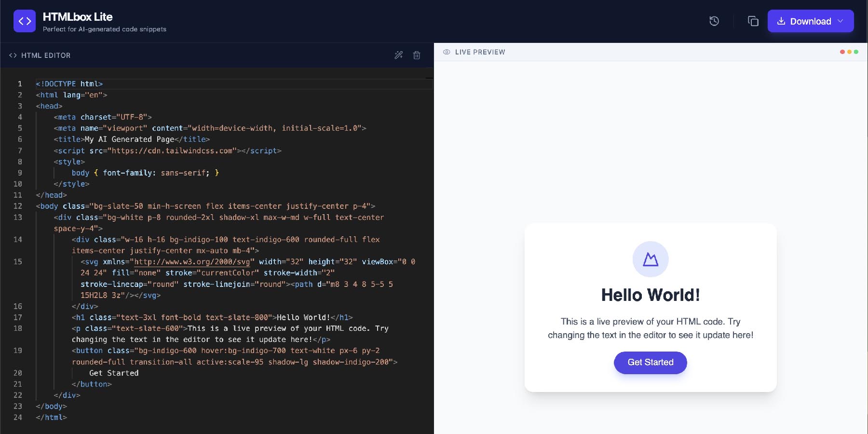The width and height of the screenshot is (868, 434).
Task: Click the magic wand format icon
Action: (x=398, y=55)
